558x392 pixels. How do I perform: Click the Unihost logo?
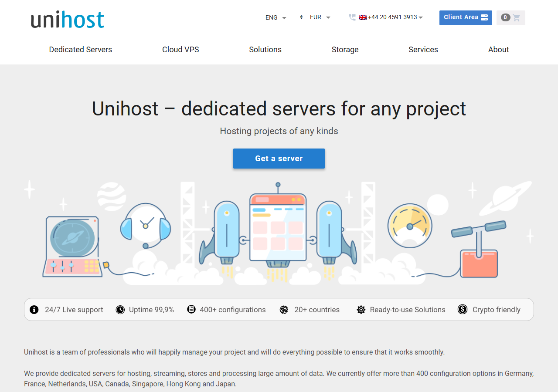(68, 20)
